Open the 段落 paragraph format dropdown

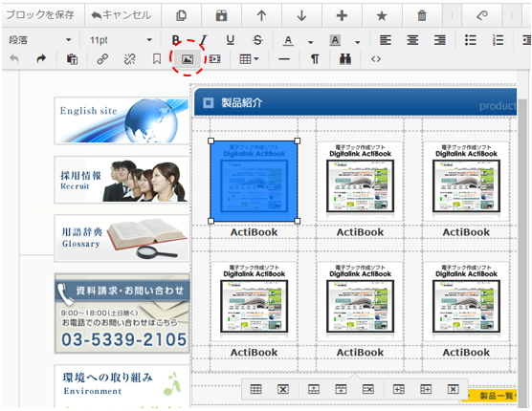[40, 40]
